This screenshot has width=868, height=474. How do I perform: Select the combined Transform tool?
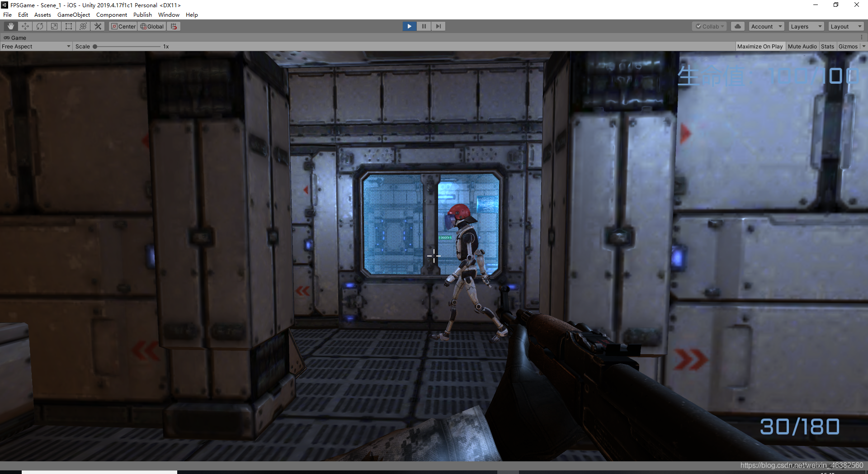click(83, 26)
